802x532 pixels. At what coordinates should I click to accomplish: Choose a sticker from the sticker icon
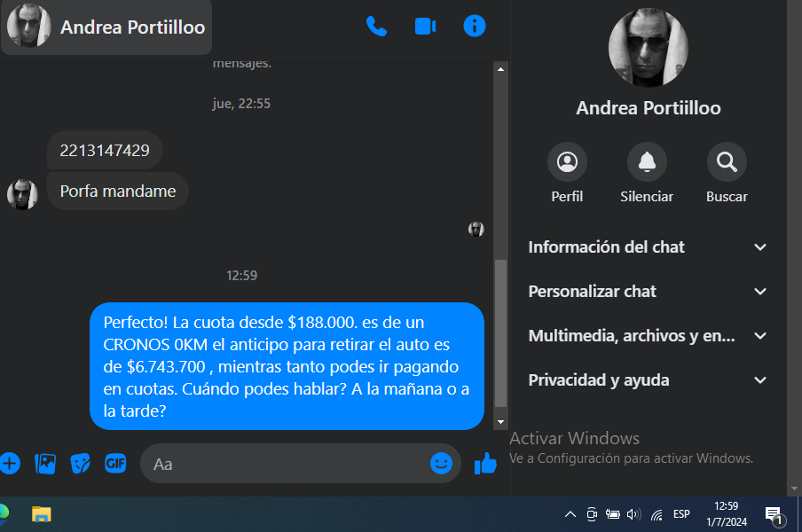tap(81, 464)
